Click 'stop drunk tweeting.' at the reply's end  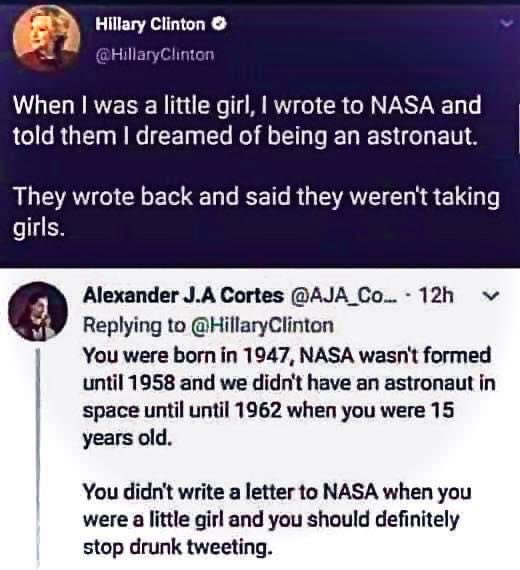pos(177,547)
